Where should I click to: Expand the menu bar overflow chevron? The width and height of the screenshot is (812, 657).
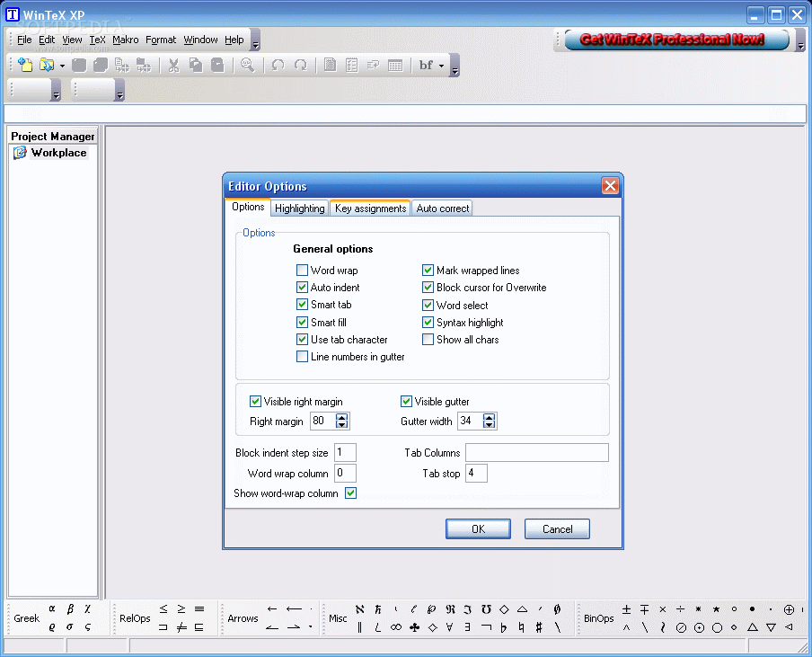pos(255,40)
